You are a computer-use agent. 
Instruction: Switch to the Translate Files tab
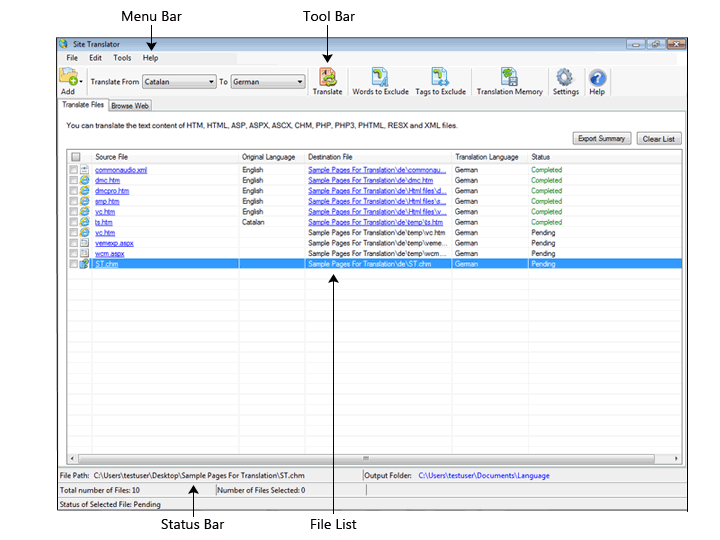[x=83, y=105]
